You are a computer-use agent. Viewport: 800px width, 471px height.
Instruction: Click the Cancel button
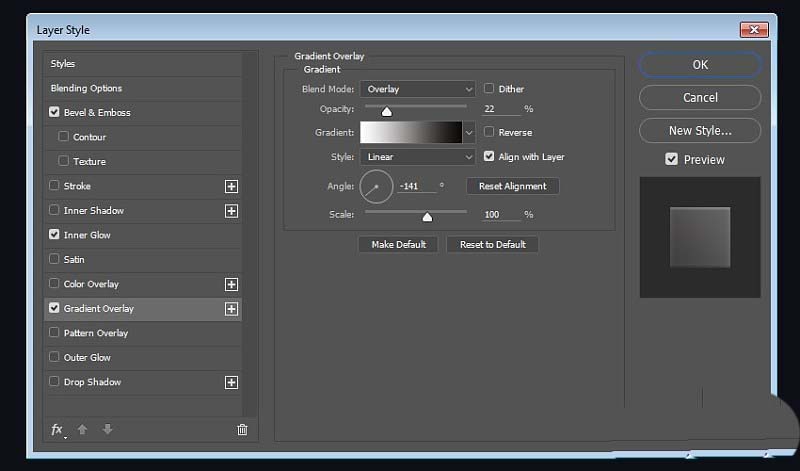pyautogui.click(x=700, y=97)
